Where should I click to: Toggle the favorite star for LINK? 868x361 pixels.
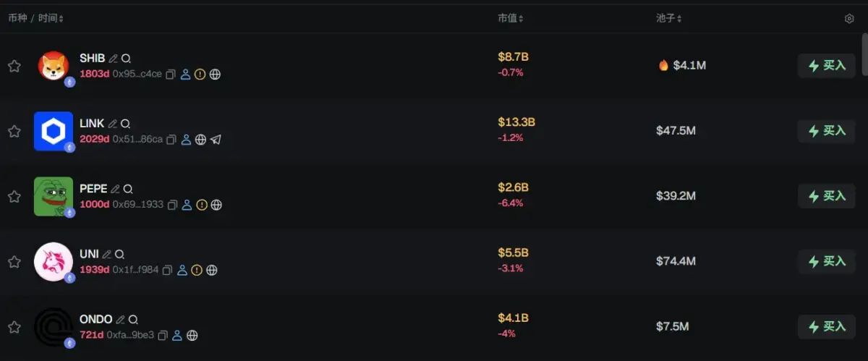coord(14,131)
